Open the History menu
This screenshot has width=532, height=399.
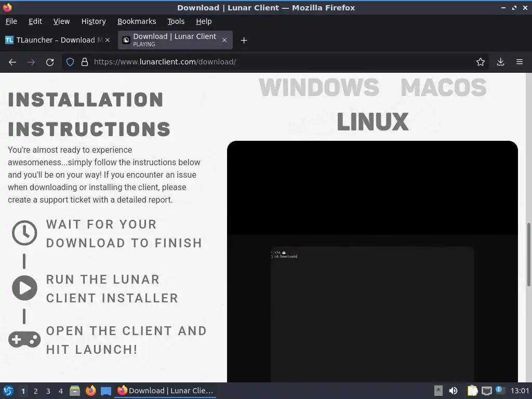tap(94, 21)
